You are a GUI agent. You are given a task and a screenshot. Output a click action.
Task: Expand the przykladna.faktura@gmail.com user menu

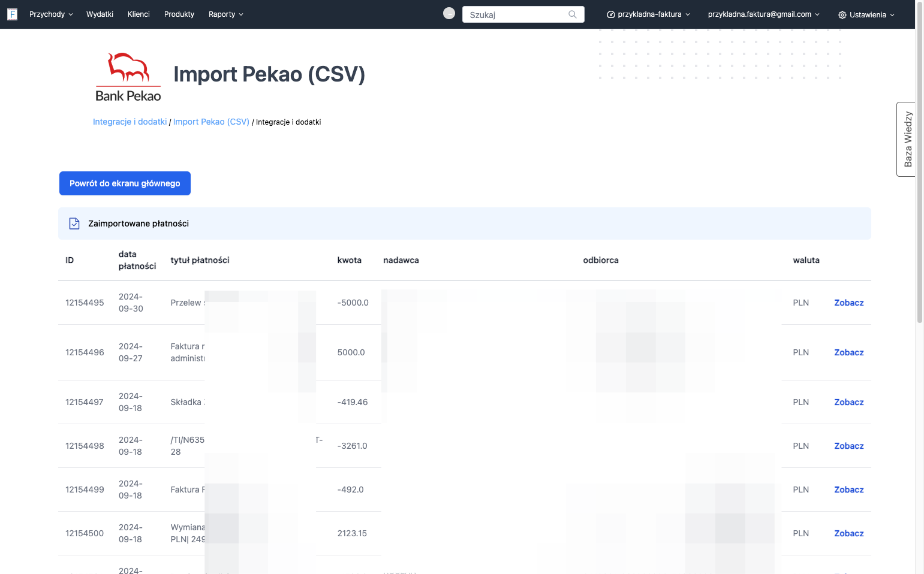[763, 14]
